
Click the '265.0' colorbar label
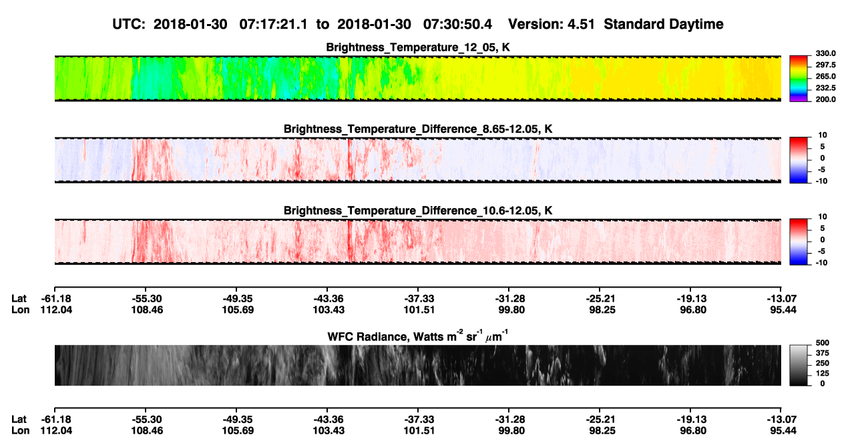826,77
